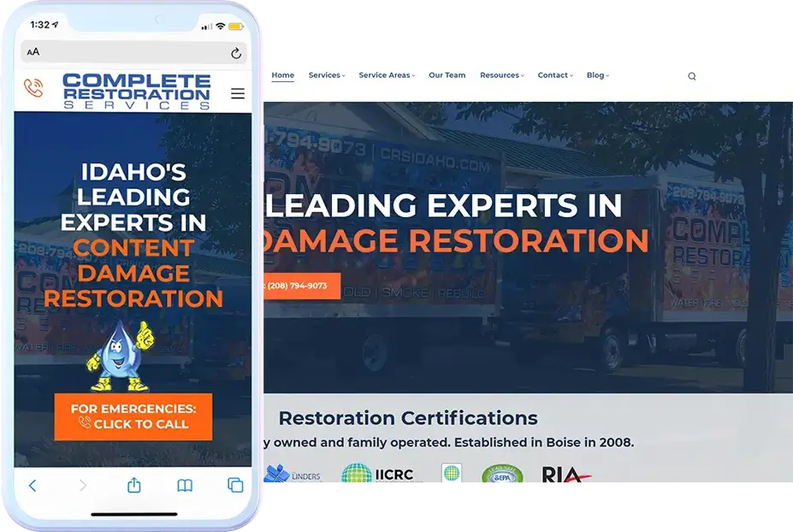Click the EPA Lead-Safe certification badge
Viewport: 793px width, 532px height.
503,476
